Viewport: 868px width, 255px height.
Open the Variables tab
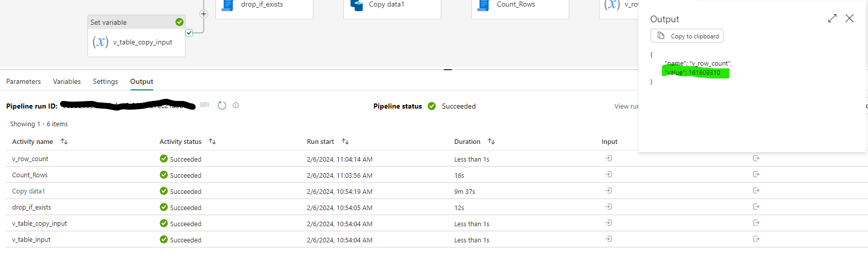click(67, 81)
